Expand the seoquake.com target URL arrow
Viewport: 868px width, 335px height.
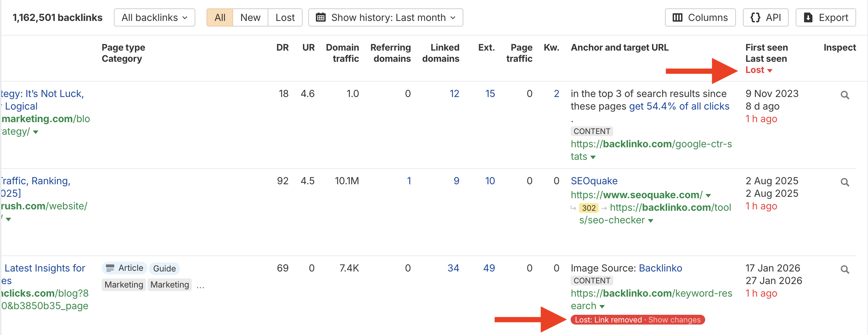click(x=708, y=195)
